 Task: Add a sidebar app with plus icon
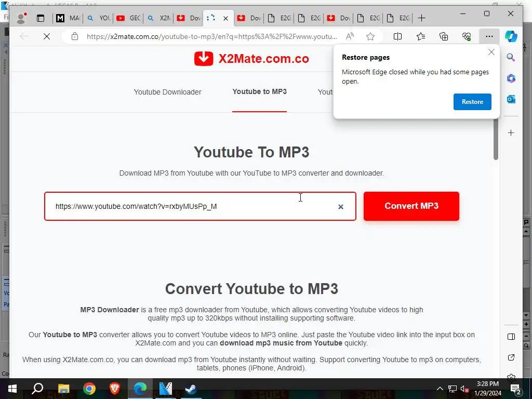(x=511, y=132)
